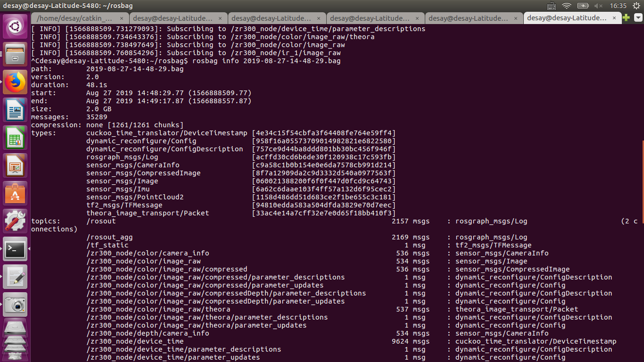The image size is (644, 362).
Task: Launch the Files manager from the launcher
Action: pyautogui.click(x=15, y=54)
